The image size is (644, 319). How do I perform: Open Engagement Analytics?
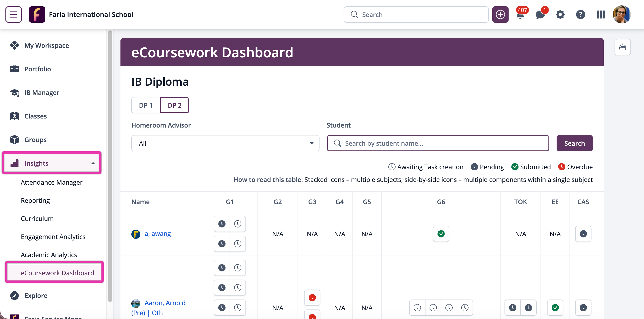[x=53, y=237]
